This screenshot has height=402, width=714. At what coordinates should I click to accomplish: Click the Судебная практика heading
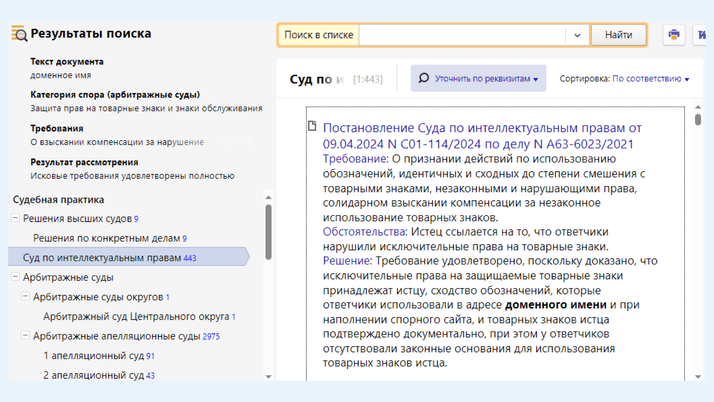coord(58,199)
